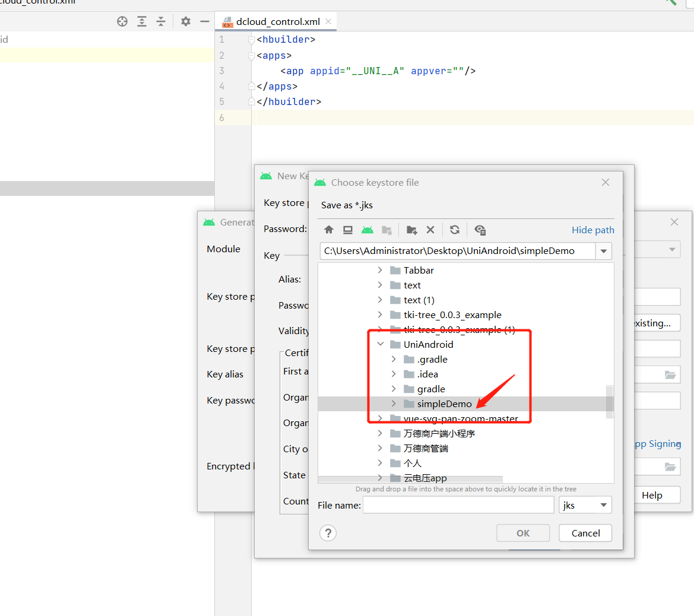
Task: Expand the text (1) folder
Action: point(380,300)
